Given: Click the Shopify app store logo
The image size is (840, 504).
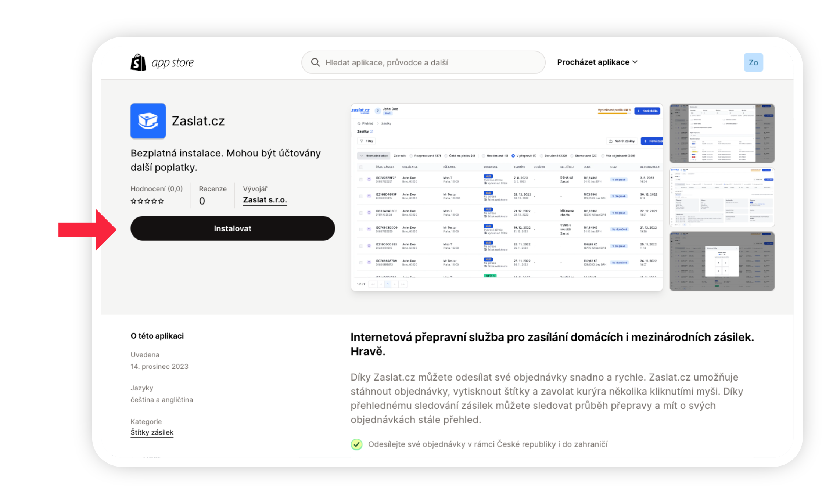Looking at the screenshot, I should pos(162,62).
